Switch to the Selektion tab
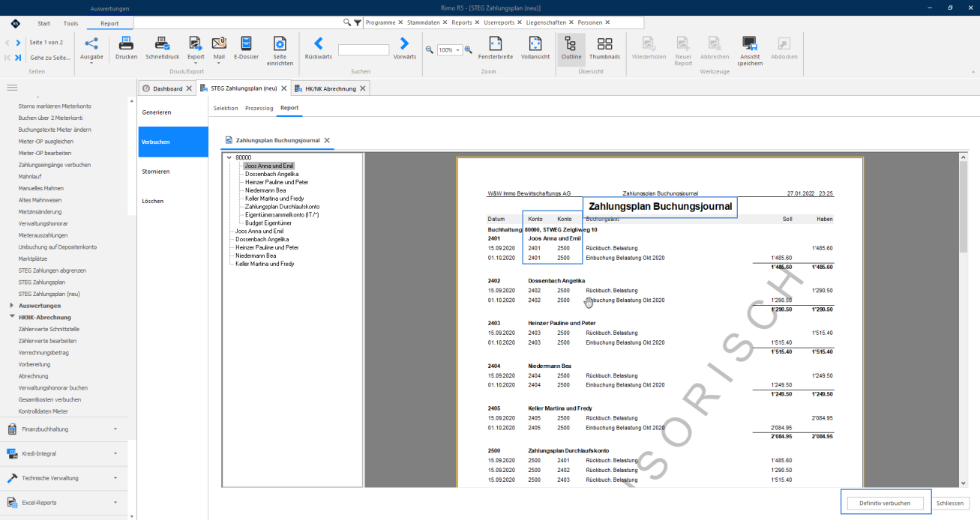This screenshot has width=980, height=520. point(226,108)
